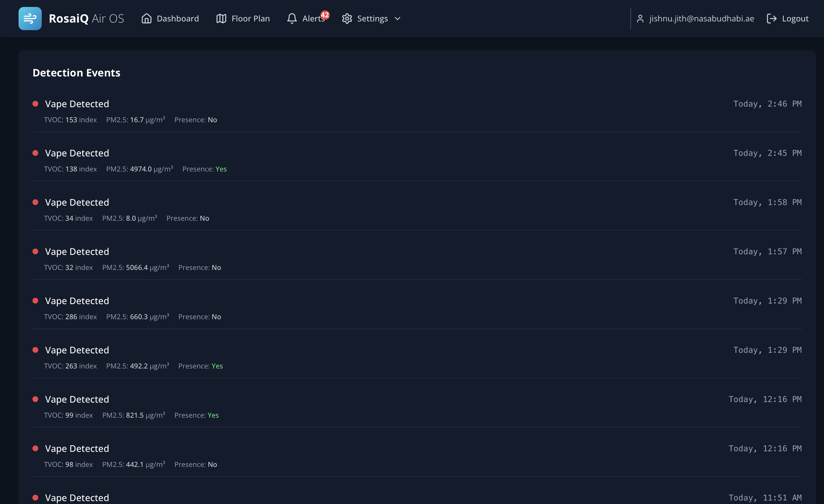Click the Detection Events heading

pyautogui.click(x=76, y=72)
